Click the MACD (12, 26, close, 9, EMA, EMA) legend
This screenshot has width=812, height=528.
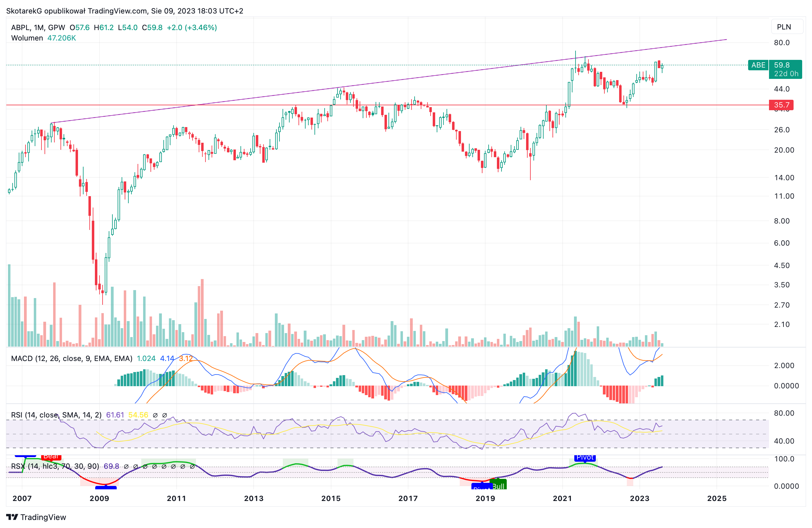pyautogui.click(x=72, y=359)
